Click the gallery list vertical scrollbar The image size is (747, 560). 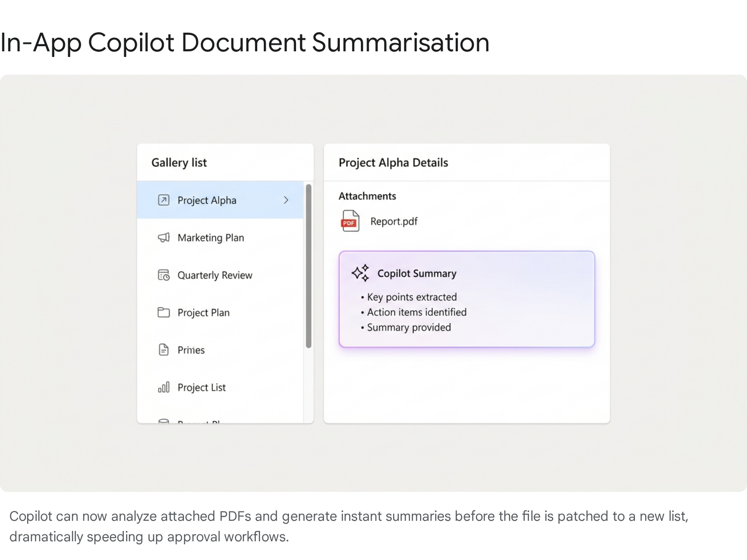click(x=308, y=266)
